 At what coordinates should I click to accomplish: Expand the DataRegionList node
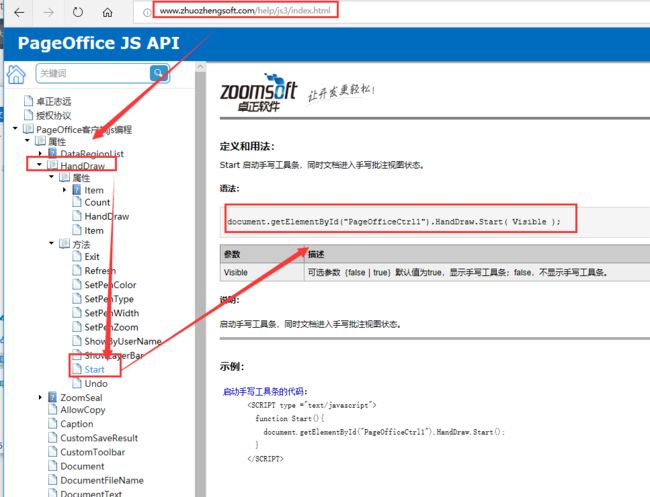(x=40, y=153)
